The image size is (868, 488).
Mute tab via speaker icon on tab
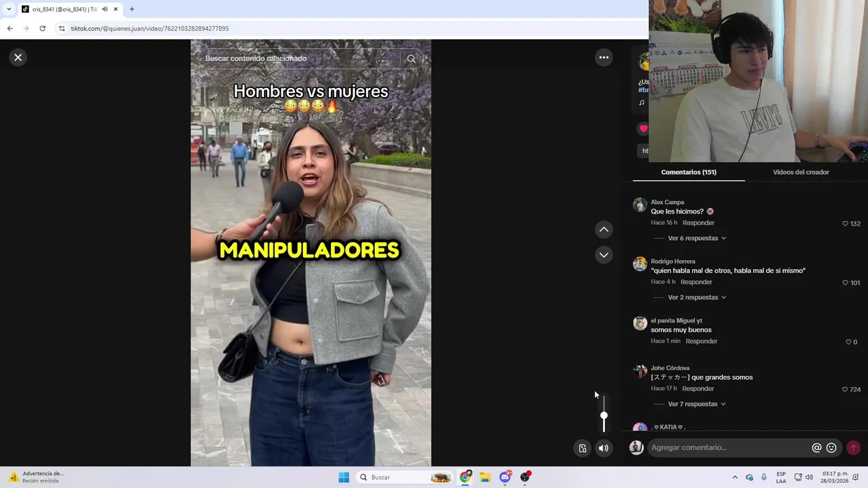(x=104, y=9)
